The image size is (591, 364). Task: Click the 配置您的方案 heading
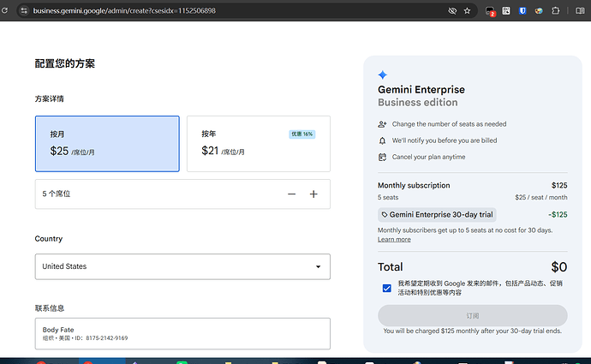point(65,63)
